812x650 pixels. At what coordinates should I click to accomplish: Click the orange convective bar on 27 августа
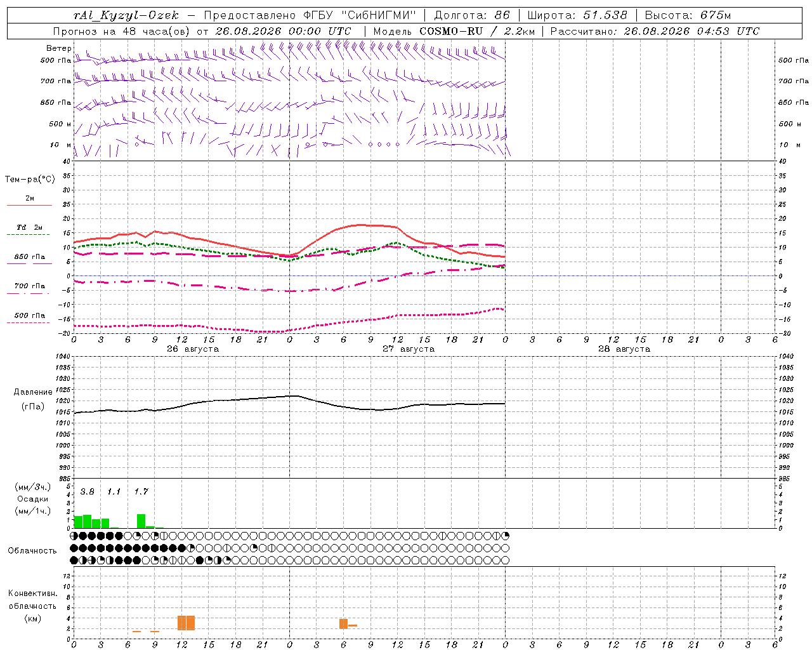coord(343,624)
